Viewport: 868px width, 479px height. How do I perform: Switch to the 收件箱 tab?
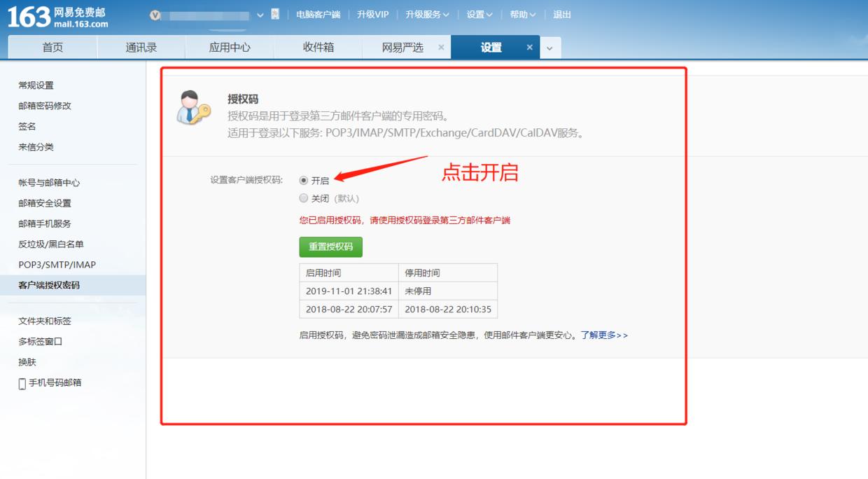[318, 47]
